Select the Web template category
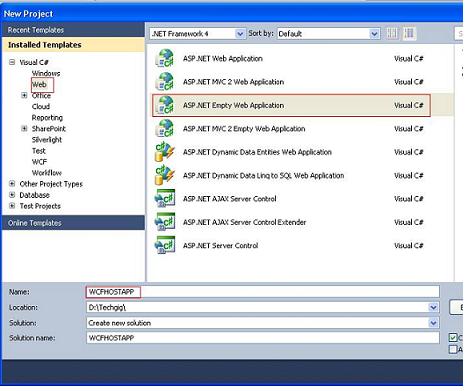466x391 pixels. tap(39, 84)
